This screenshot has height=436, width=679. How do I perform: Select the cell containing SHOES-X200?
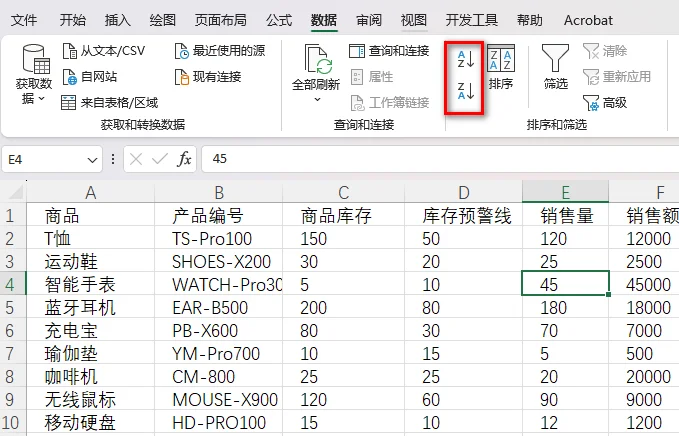pyautogui.click(x=219, y=261)
